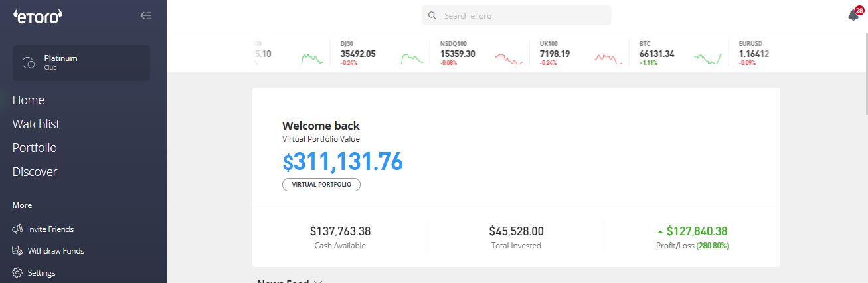This screenshot has height=283, width=868.
Task: Open Withdraw Funds
Action: [56, 251]
